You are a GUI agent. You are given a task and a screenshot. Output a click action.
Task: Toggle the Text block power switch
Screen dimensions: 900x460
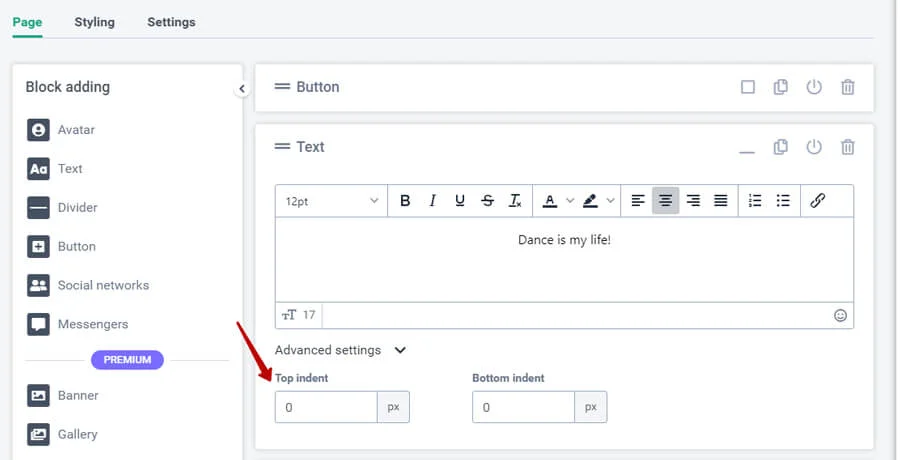point(814,147)
